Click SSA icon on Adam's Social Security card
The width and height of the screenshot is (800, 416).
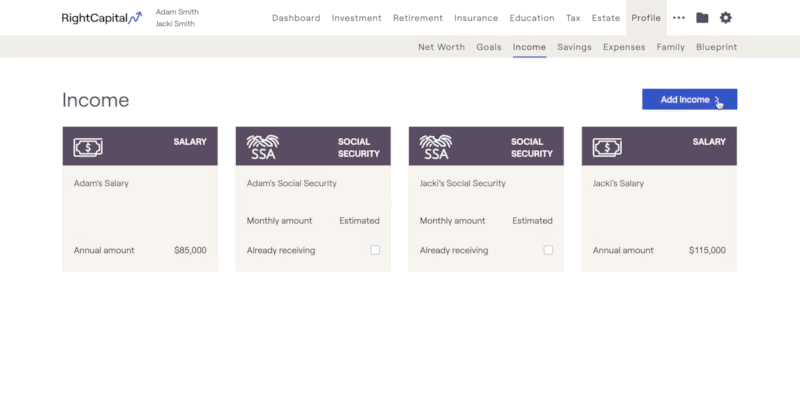point(263,147)
